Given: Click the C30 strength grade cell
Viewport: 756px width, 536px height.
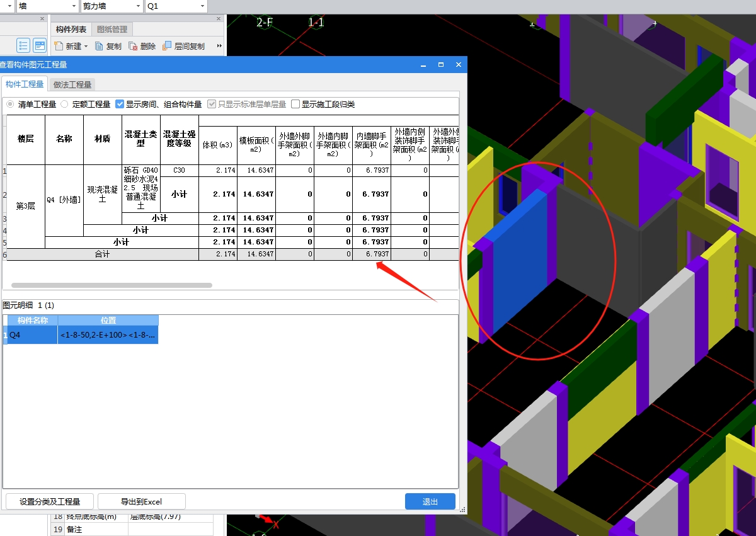Looking at the screenshot, I should (x=180, y=170).
